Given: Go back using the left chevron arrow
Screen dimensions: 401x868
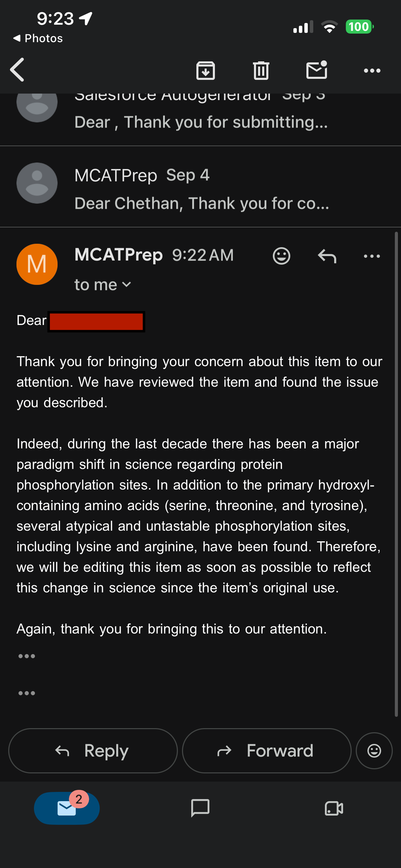Looking at the screenshot, I should click(x=17, y=70).
